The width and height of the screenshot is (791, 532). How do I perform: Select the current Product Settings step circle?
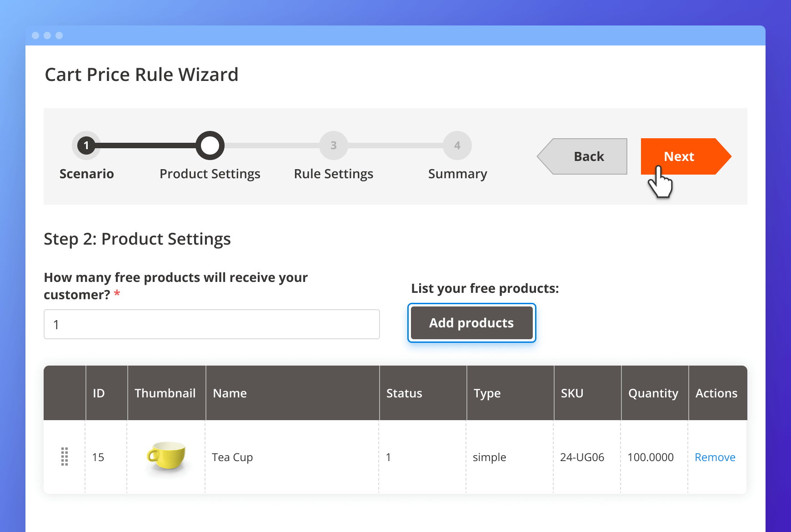coord(210,146)
